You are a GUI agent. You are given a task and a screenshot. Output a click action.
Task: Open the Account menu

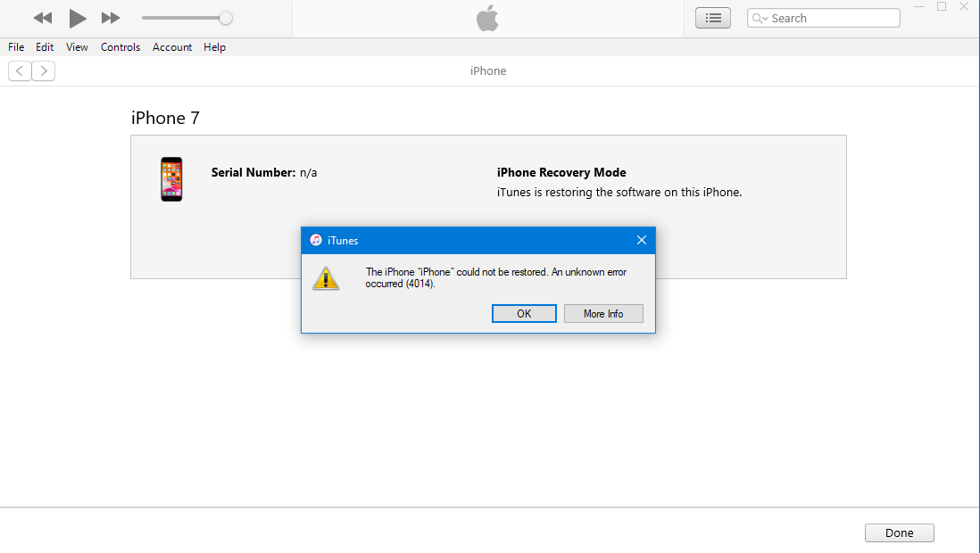172,47
